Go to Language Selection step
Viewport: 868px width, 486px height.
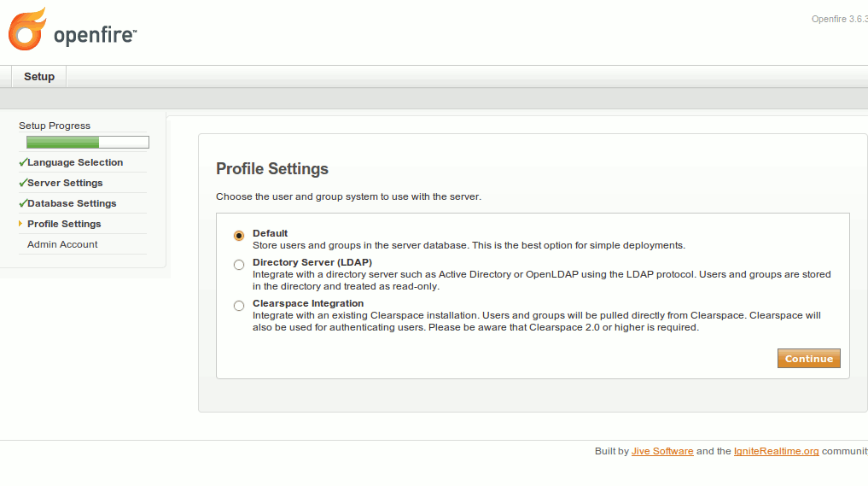(75, 162)
